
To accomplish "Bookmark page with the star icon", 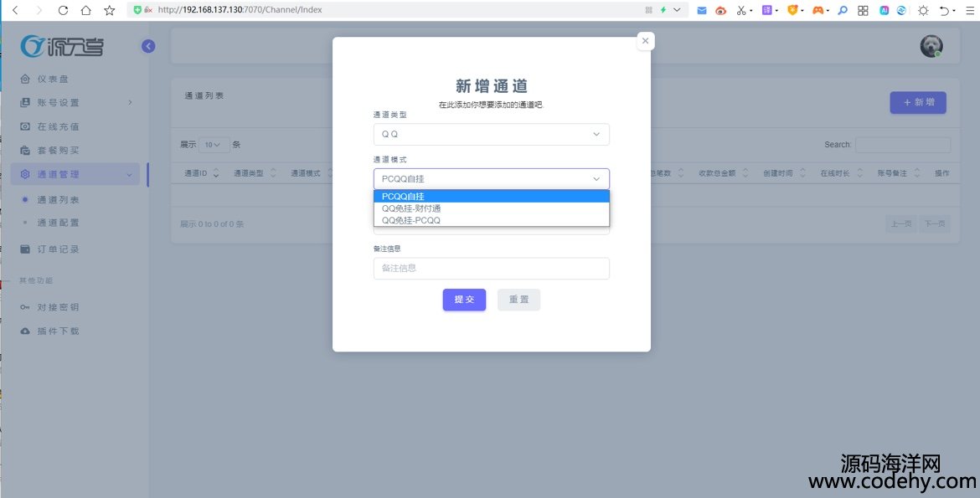I will coord(109,10).
